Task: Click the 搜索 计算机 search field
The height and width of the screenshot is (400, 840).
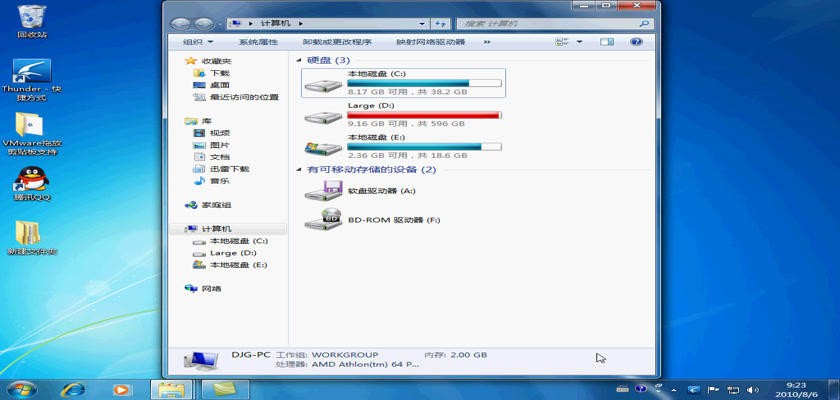Action: point(550,22)
